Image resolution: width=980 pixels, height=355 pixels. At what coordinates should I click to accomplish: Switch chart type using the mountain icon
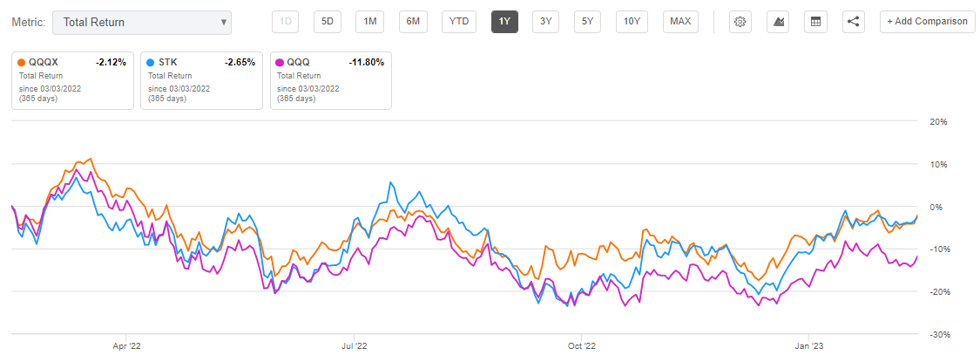779,22
